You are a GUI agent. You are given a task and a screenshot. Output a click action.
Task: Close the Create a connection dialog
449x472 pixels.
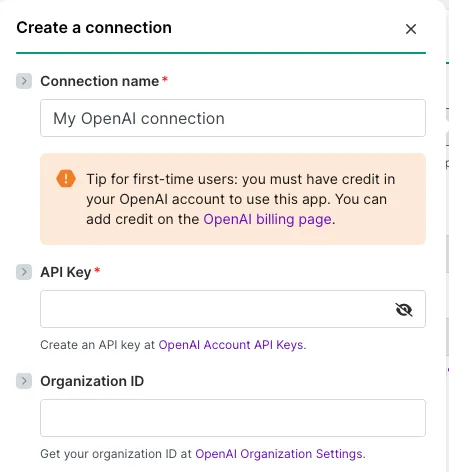411,29
